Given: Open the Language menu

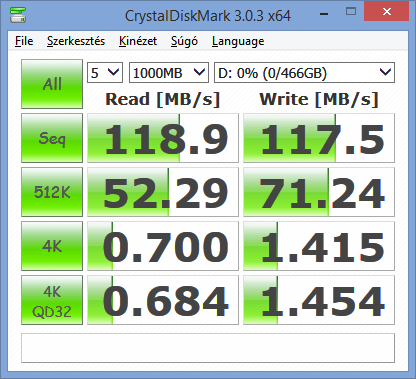Looking at the screenshot, I should (x=238, y=41).
